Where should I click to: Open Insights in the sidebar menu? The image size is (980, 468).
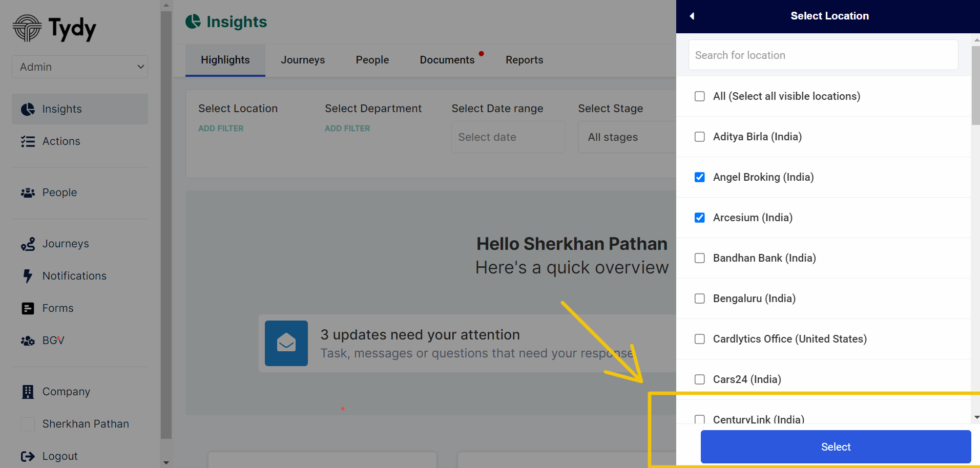(80, 109)
